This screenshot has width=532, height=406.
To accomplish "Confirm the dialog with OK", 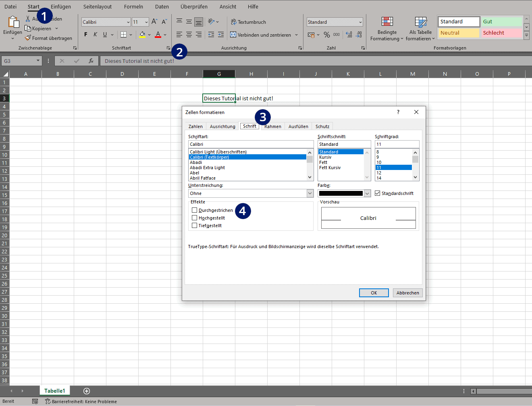I will coord(374,293).
